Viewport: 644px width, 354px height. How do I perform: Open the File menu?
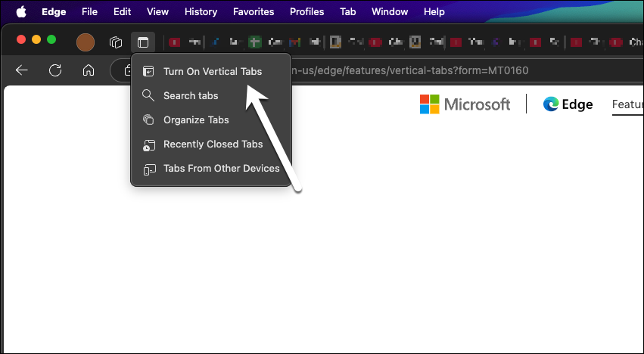(x=89, y=11)
